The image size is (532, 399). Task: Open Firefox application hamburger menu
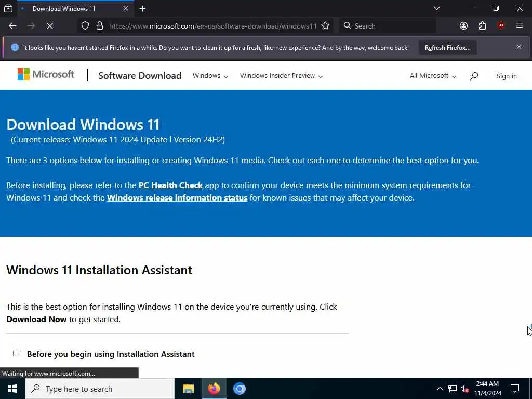tap(519, 25)
